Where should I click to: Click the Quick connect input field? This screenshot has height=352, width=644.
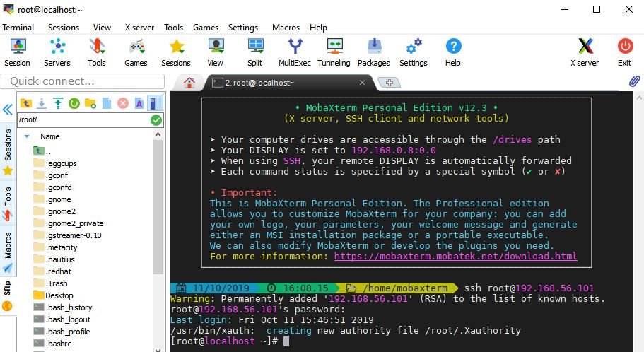(x=83, y=81)
